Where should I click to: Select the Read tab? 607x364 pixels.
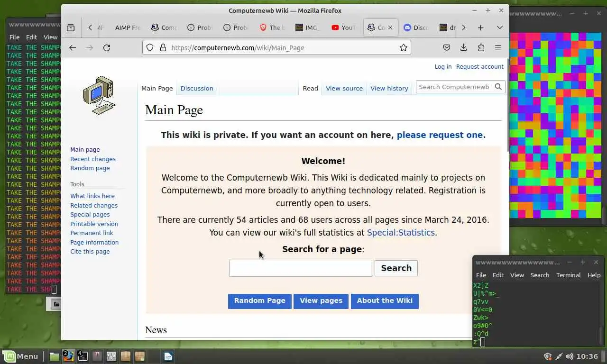310,88
